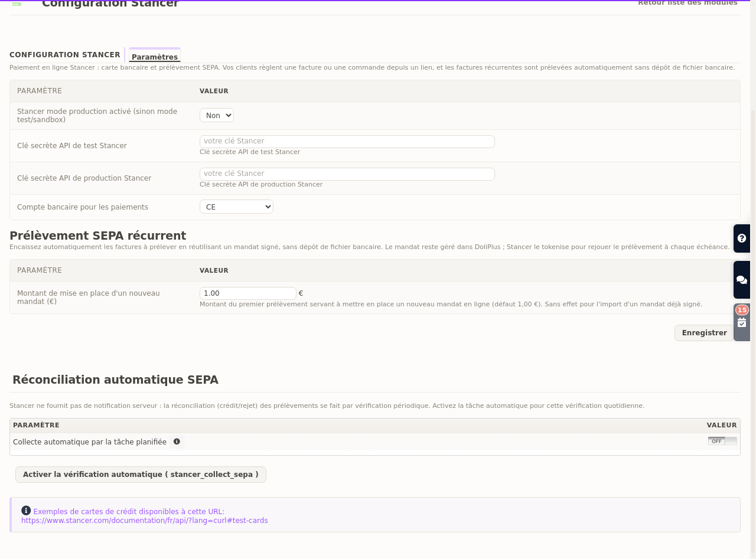756x559 pixels.
Task: Open the help question-mark side widget
Action: (x=742, y=238)
